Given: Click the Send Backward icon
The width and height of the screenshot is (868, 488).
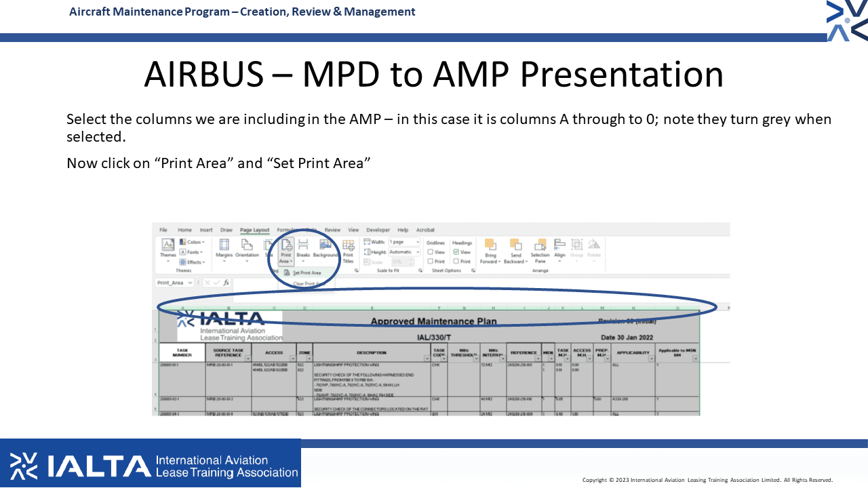Looking at the screenshot, I should 516,244.
